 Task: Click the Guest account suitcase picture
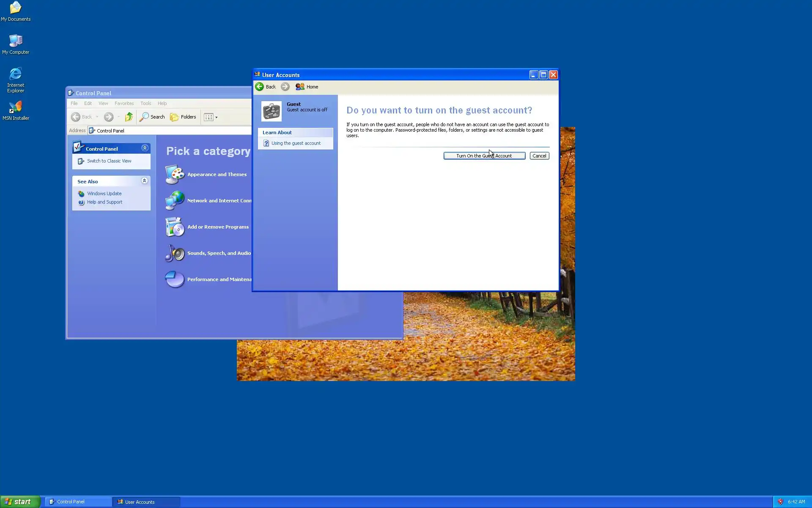pyautogui.click(x=271, y=111)
